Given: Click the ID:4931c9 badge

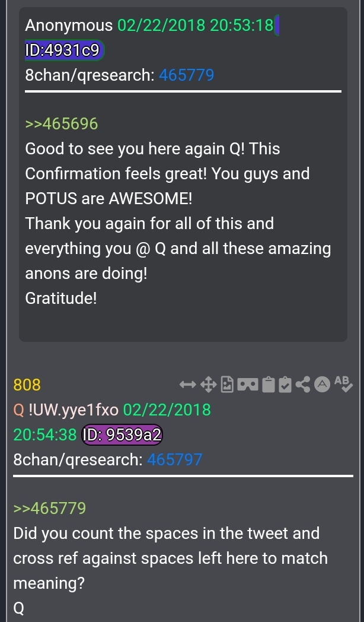Looking at the screenshot, I should coord(65,50).
